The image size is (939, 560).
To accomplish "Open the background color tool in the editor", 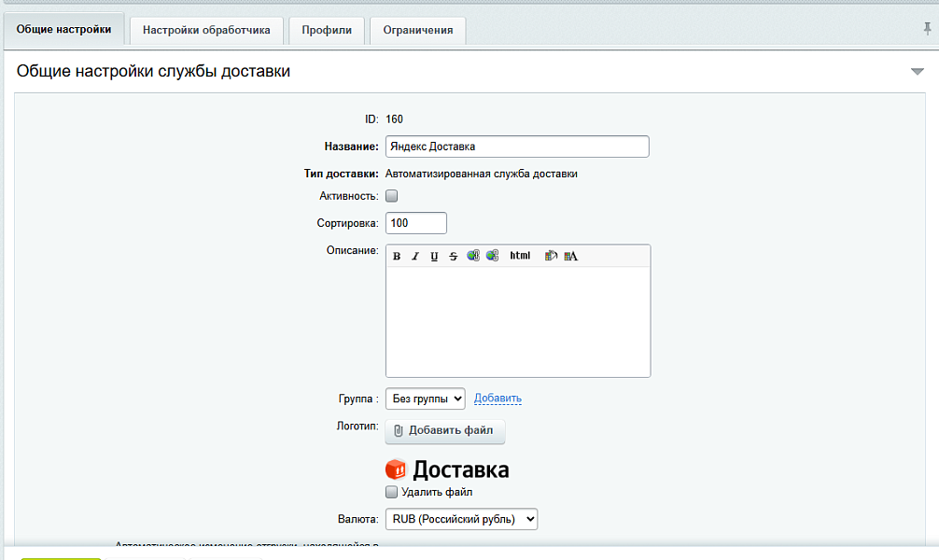I will tap(549, 255).
